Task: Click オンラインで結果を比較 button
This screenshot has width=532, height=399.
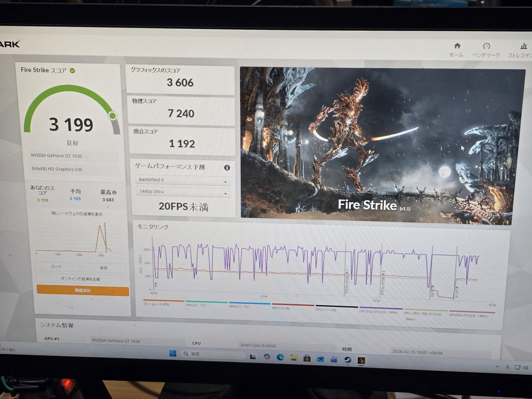Action: pyautogui.click(x=81, y=279)
